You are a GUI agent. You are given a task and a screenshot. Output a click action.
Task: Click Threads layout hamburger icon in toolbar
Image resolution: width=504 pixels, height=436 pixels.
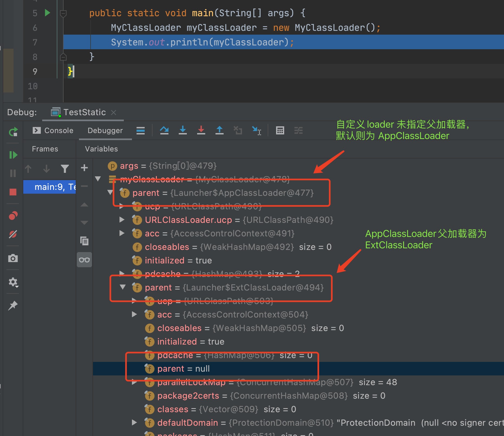[141, 131]
